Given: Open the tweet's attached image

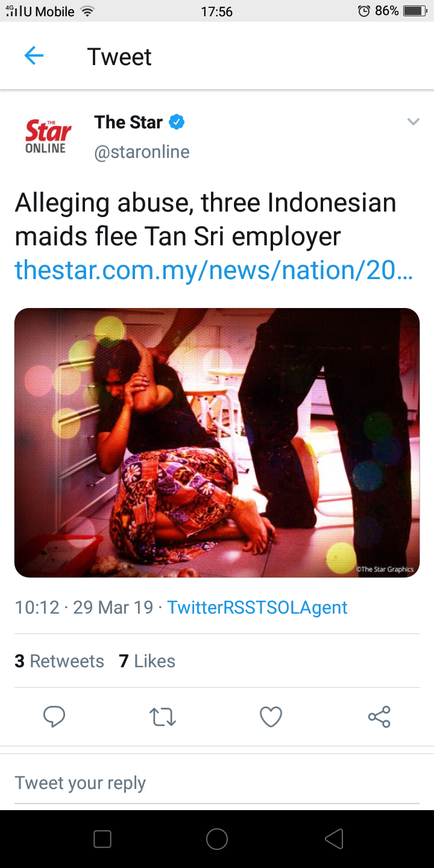Looking at the screenshot, I should click(x=217, y=442).
